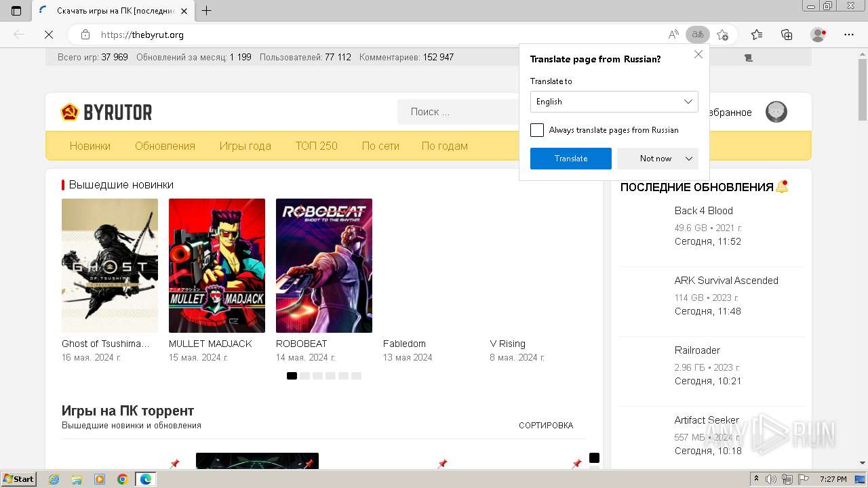Open Новинки menu item
The width and height of the screenshot is (868, 488).
[x=90, y=146]
